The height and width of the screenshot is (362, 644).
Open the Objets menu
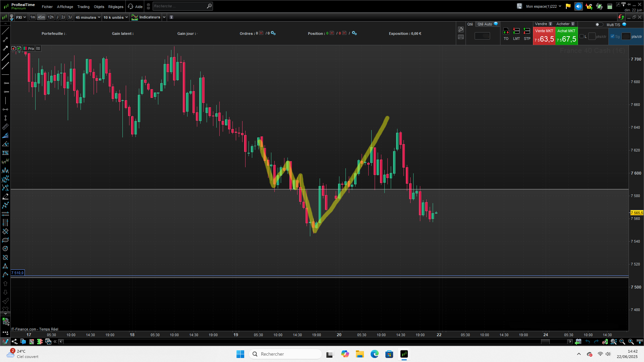click(x=99, y=7)
